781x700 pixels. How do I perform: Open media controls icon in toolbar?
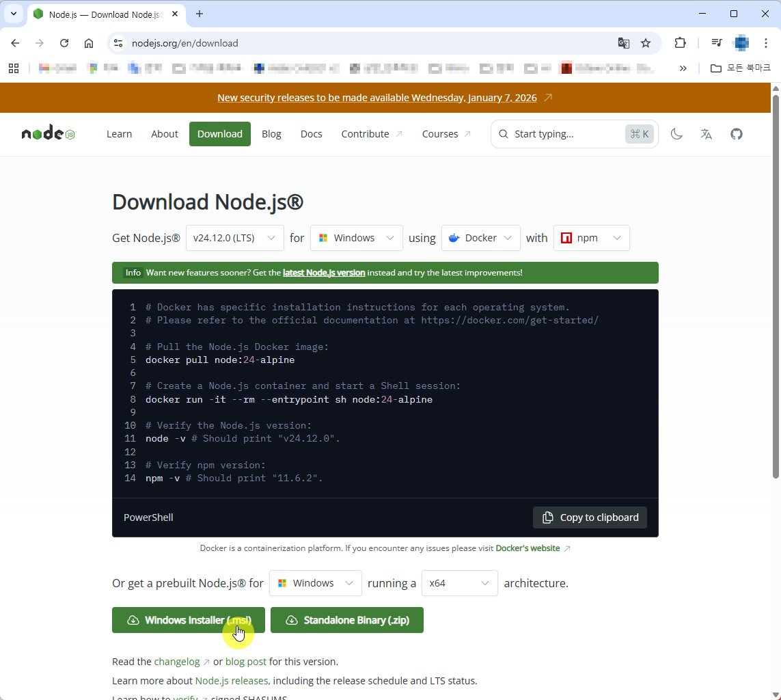tap(717, 43)
